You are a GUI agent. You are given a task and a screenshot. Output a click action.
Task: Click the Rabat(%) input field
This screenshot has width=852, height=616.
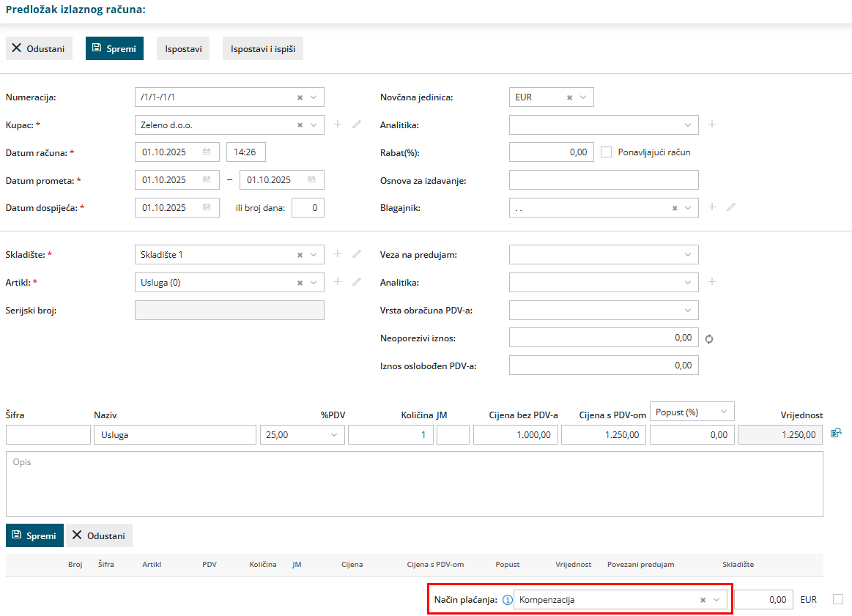[552, 152]
